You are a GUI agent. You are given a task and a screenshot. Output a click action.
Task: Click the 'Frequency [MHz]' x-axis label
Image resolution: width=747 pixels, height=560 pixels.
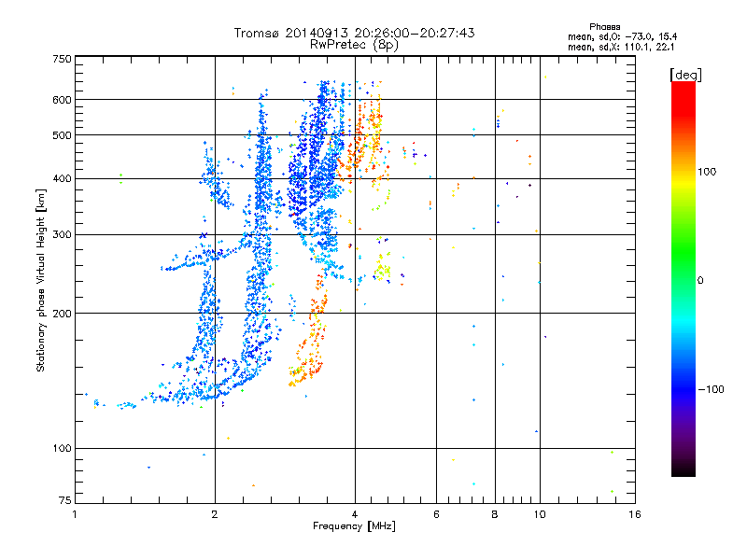354,526
